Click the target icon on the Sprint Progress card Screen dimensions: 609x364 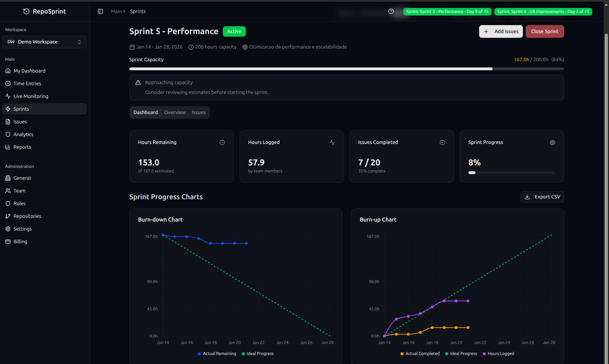point(552,142)
